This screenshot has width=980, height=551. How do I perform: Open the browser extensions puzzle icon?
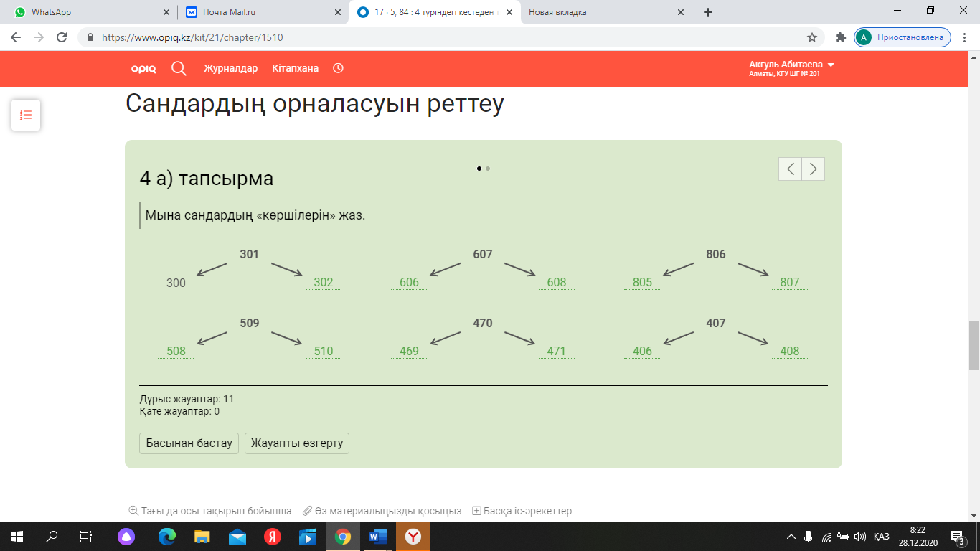(841, 37)
